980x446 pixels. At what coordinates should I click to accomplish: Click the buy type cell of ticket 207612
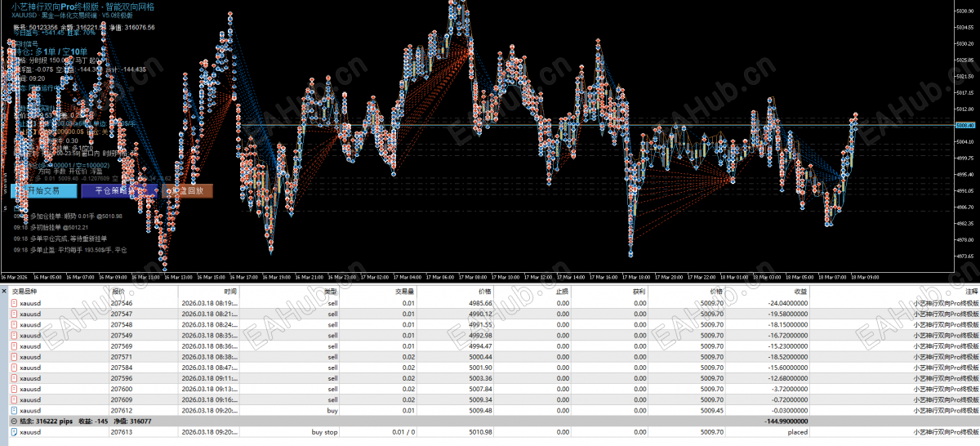click(x=332, y=410)
